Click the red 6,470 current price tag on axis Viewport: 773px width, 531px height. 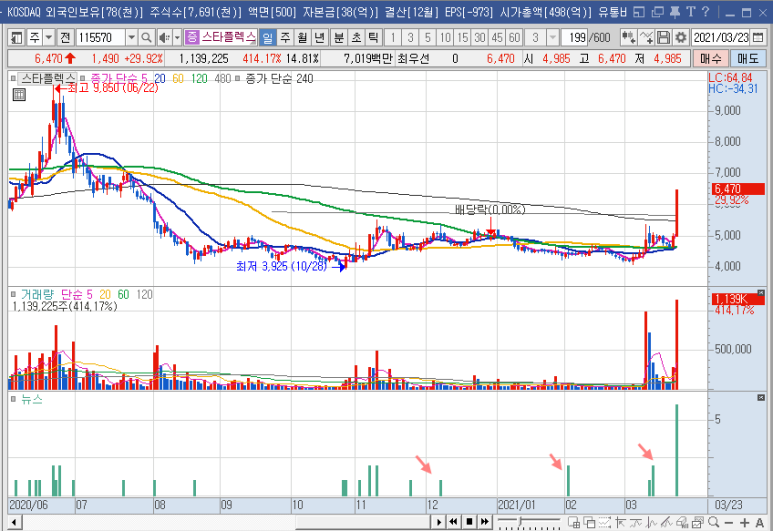(738, 189)
